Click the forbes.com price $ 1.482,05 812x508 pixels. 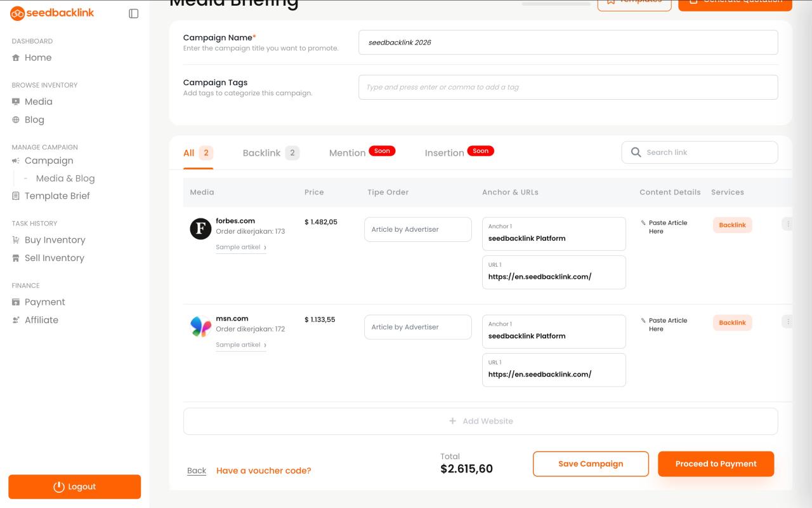click(321, 222)
